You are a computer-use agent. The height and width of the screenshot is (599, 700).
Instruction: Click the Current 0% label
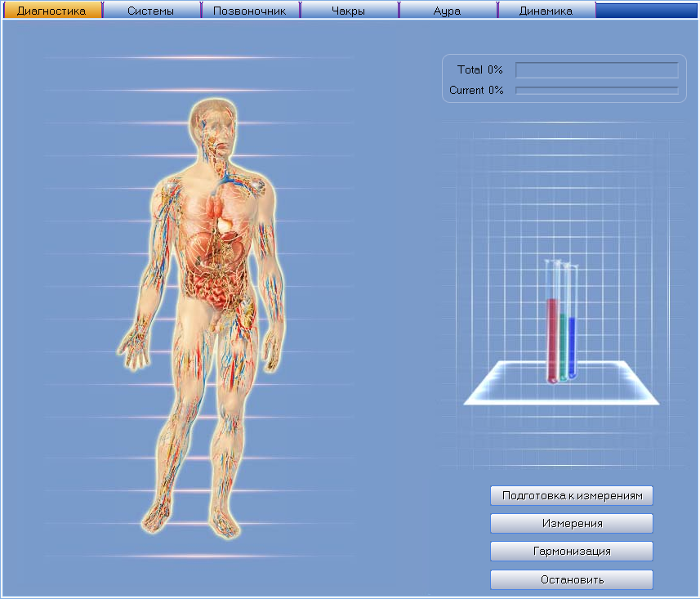tap(476, 90)
